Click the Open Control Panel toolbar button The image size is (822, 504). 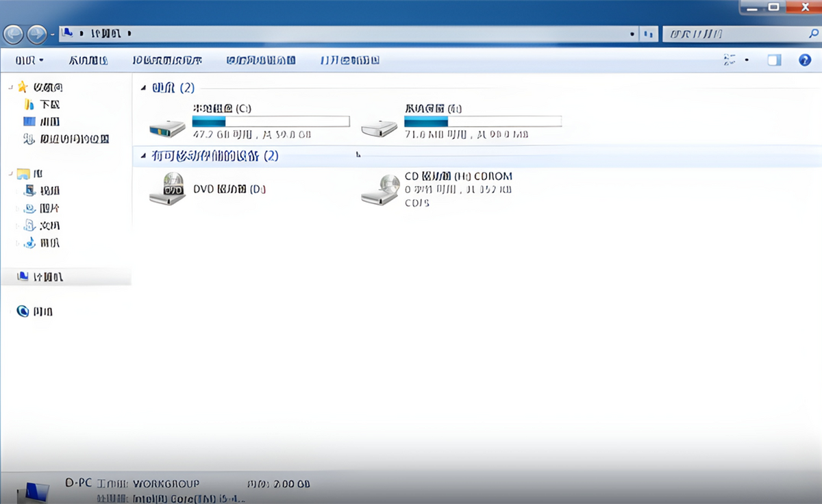click(x=349, y=60)
